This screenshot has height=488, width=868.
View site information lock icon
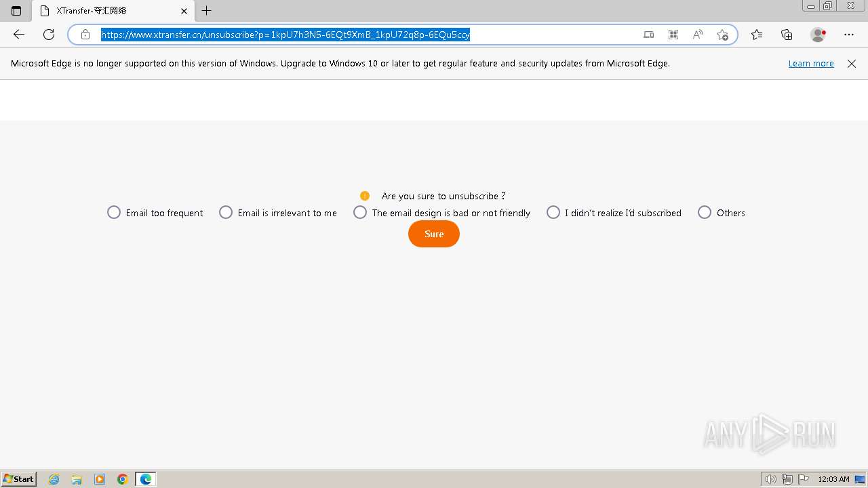[x=85, y=35]
